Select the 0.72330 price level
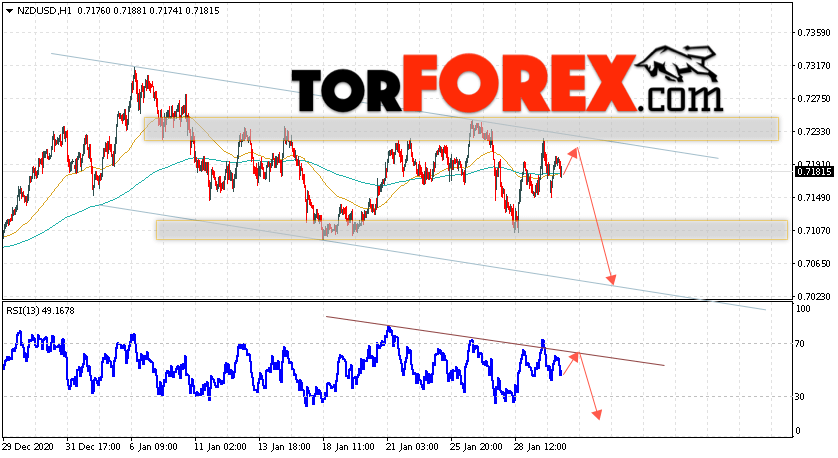The image size is (838, 458). pyautogui.click(x=814, y=131)
